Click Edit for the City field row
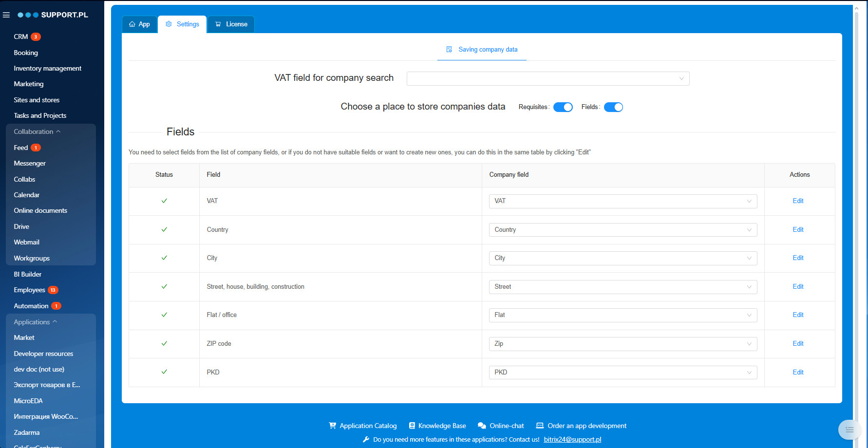The width and height of the screenshot is (868, 448). click(798, 258)
